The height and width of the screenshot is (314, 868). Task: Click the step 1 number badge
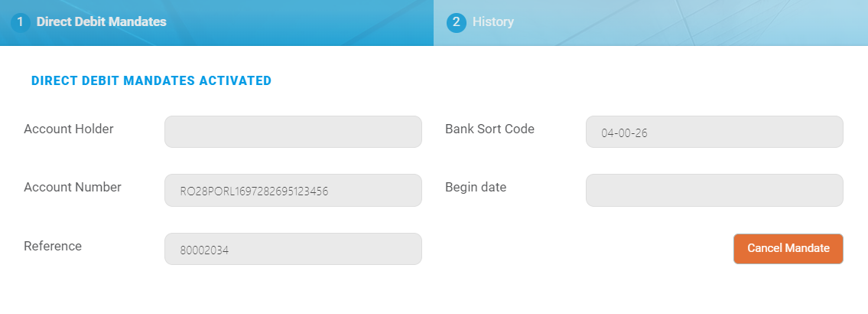tap(20, 22)
